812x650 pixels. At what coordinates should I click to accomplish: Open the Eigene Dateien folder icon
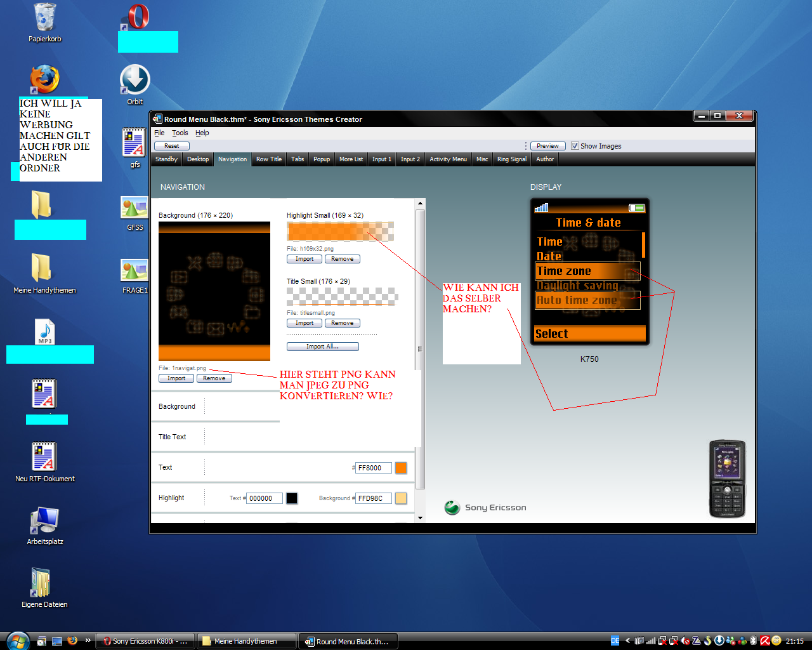(42, 583)
